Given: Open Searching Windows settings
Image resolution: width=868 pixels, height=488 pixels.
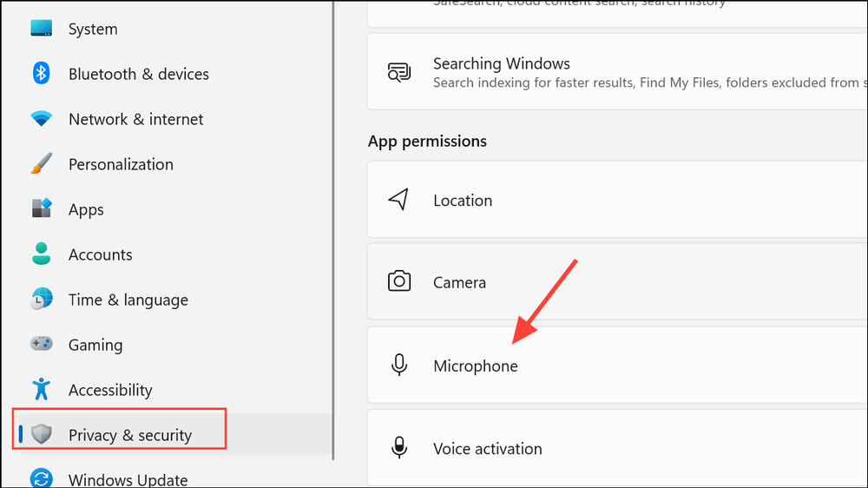Looking at the screenshot, I should pos(617,71).
